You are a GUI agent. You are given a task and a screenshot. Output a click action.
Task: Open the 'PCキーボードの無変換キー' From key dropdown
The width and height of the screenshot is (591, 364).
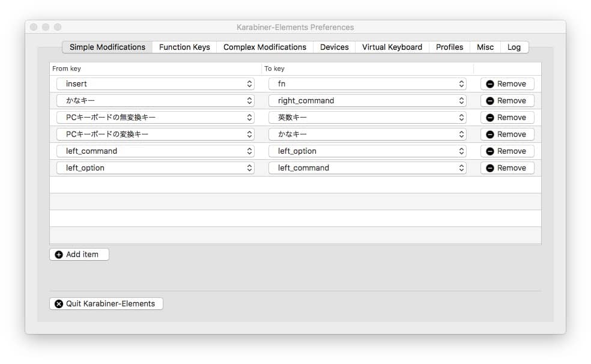[x=156, y=118]
